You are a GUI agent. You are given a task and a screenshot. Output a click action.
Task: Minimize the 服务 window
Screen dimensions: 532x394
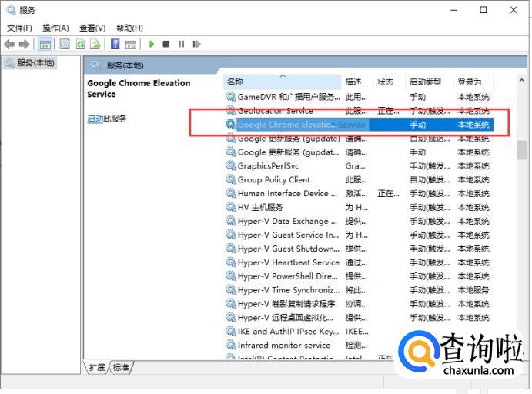[x=453, y=10]
